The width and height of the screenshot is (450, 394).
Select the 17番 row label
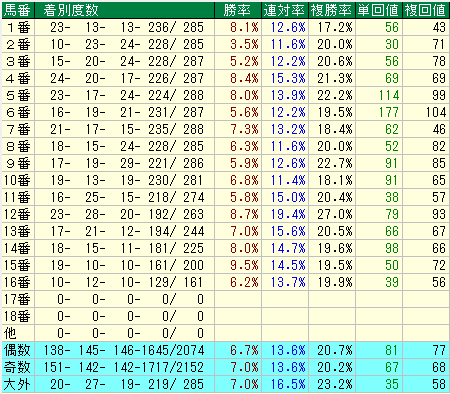[17, 299]
